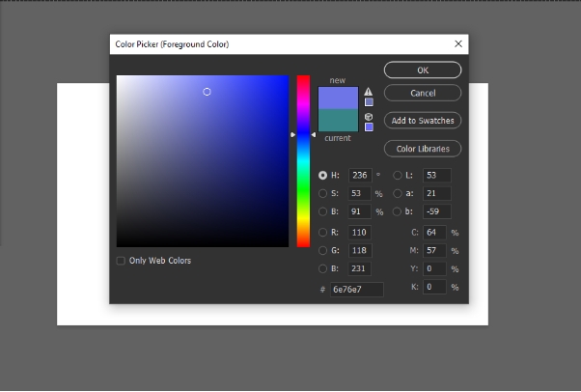Select the H (hue) radio button

[322, 176]
